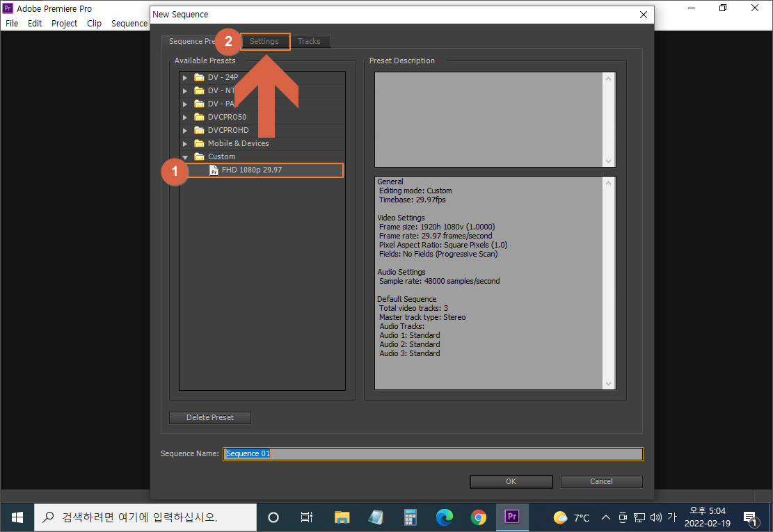
Task: Select the Custom folder row
Action: click(x=262, y=156)
